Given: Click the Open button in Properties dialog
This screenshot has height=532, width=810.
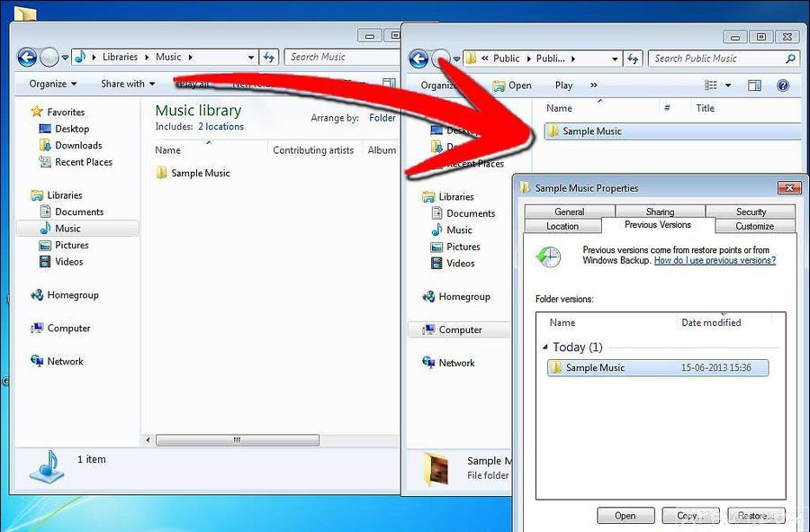Looking at the screenshot, I should pyautogui.click(x=625, y=516).
